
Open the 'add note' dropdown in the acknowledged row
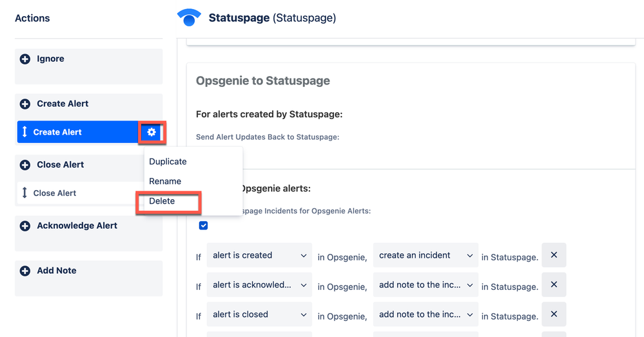click(x=425, y=284)
